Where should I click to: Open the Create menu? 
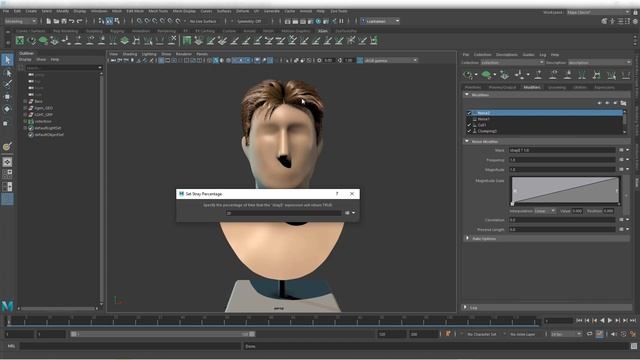[x=31, y=11]
